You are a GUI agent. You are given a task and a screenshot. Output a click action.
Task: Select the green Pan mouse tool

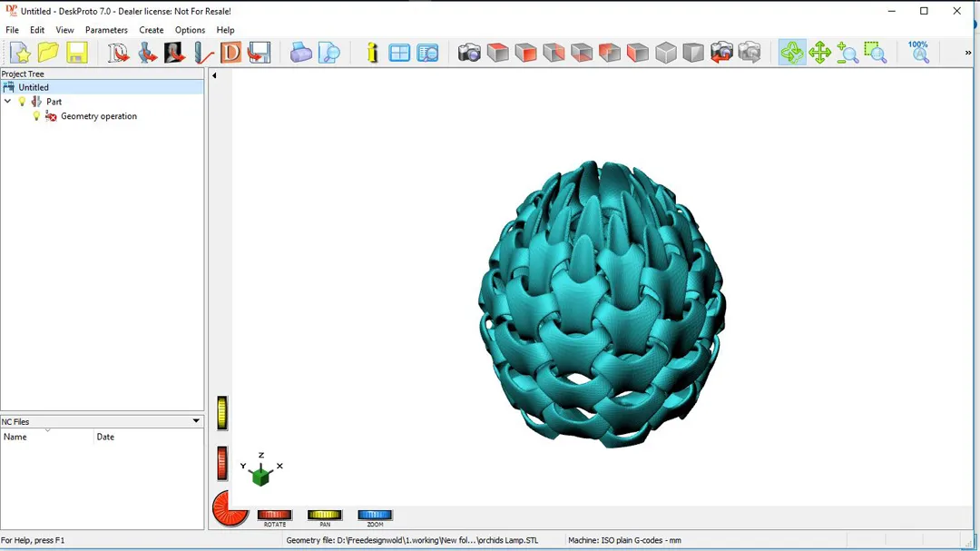coord(820,53)
